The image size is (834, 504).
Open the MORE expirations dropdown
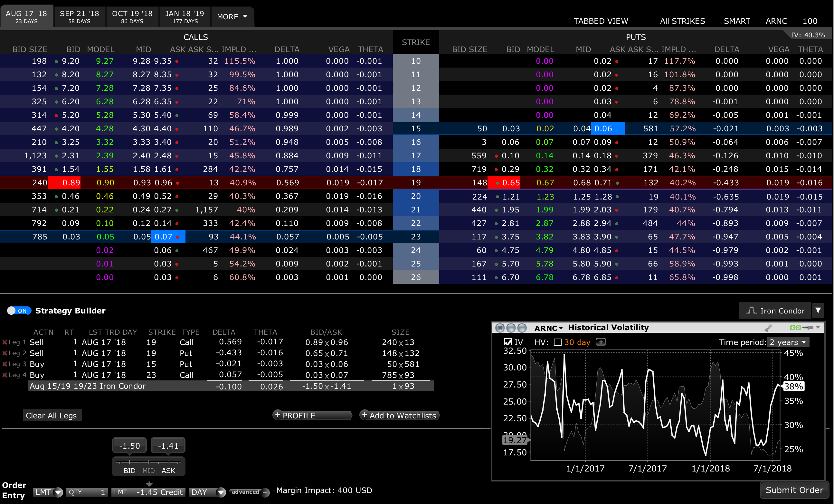(x=232, y=16)
